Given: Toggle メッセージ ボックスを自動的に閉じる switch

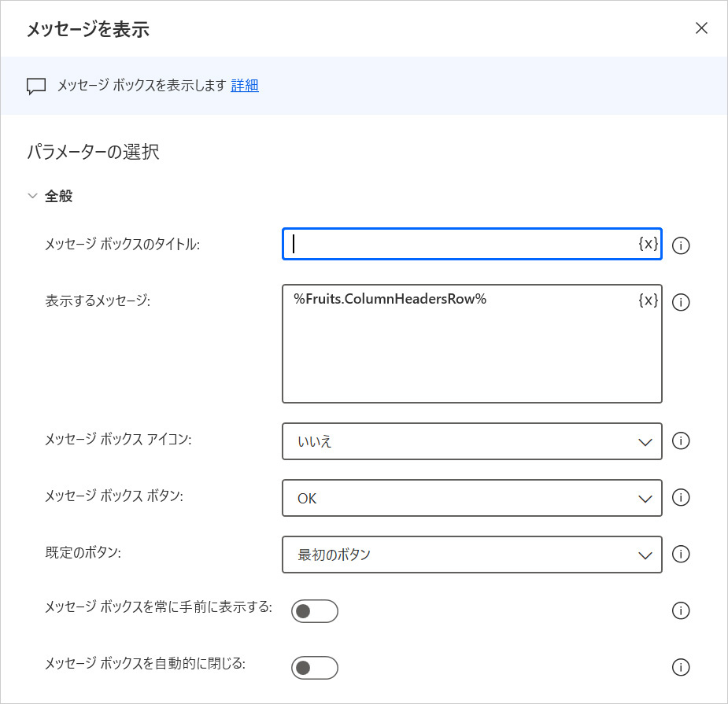Looking at the screenshot, I should coord(314,668).
